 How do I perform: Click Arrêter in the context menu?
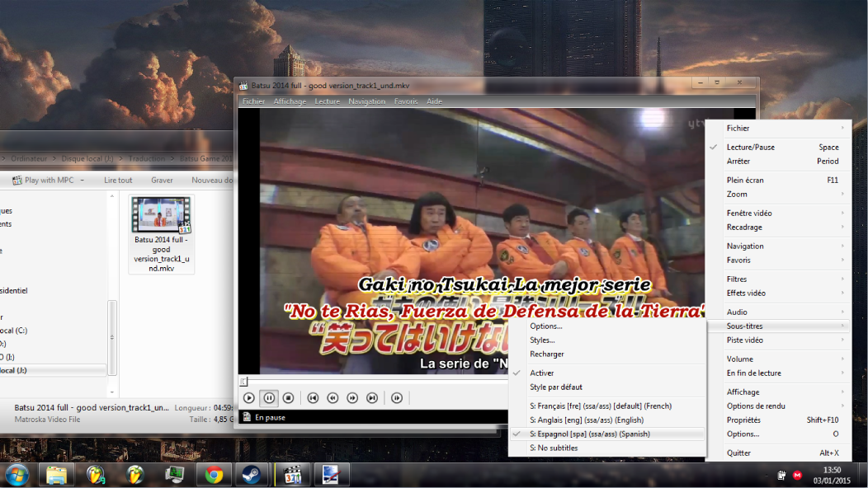click(780, 161)
